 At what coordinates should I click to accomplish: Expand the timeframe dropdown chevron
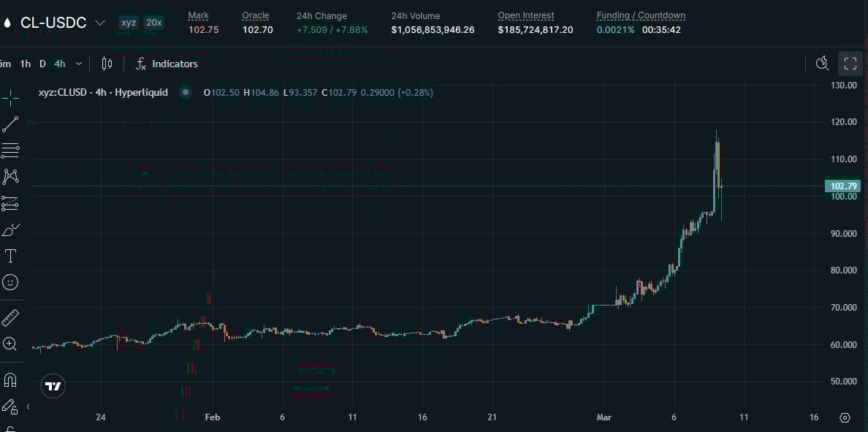[x=79, y=64]
